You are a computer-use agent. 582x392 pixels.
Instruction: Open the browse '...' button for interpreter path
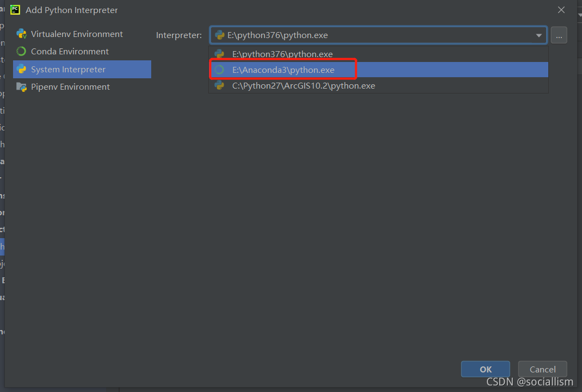(x=559, y=35)
